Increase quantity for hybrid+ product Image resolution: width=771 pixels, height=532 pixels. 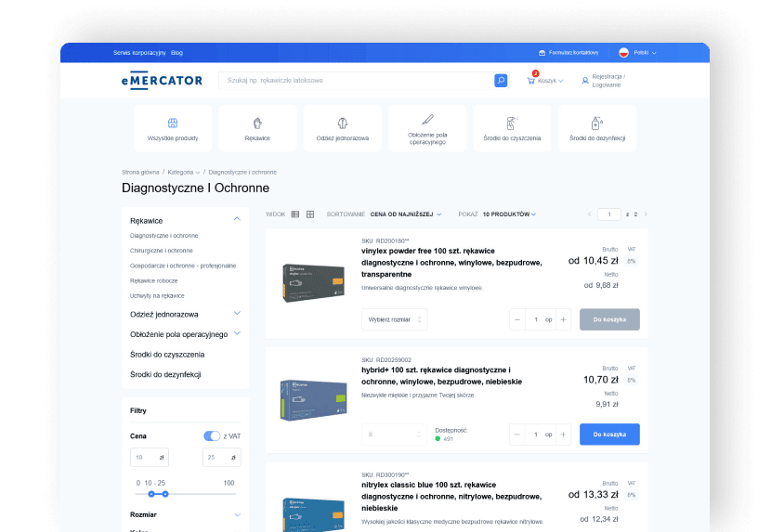[564, 435]
